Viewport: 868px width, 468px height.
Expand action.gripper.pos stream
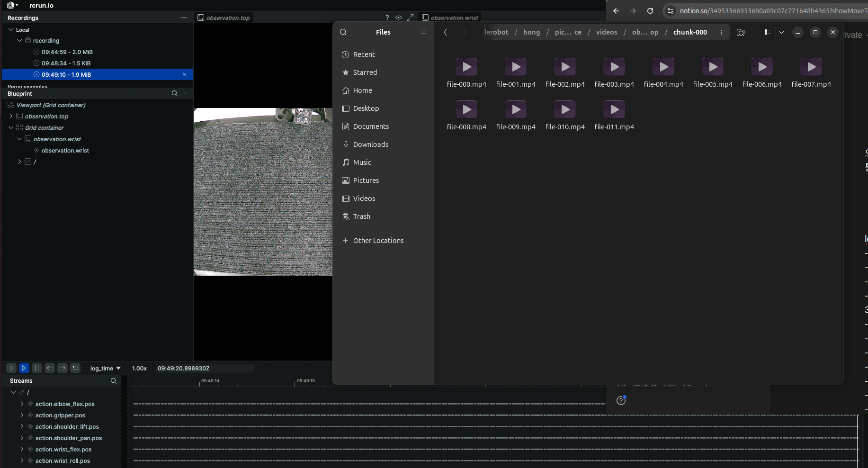pyautogui.click(x=22, y=415)
